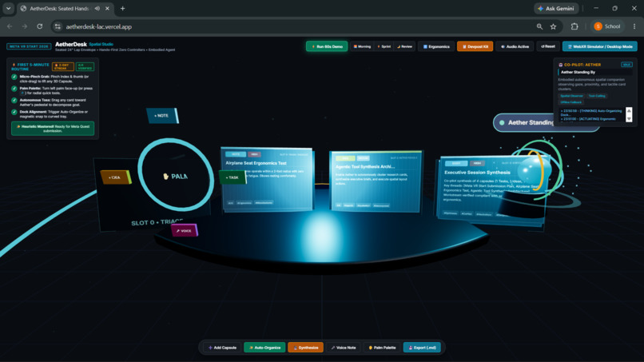The height and width of the screenshot is (362, 644).
Task: Click the PALM radial ring center
Action: pyautogui.click(x=176, y=176)
